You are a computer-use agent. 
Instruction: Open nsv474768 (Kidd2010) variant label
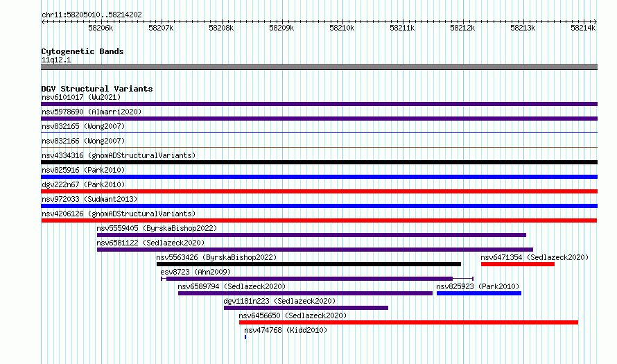pyautogui.click(x=286, y=330)
